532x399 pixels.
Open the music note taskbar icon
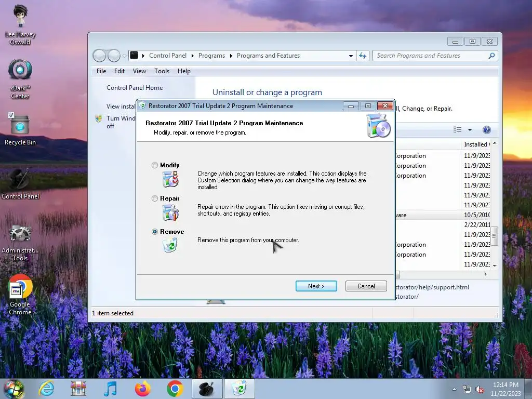click(111, 389)
